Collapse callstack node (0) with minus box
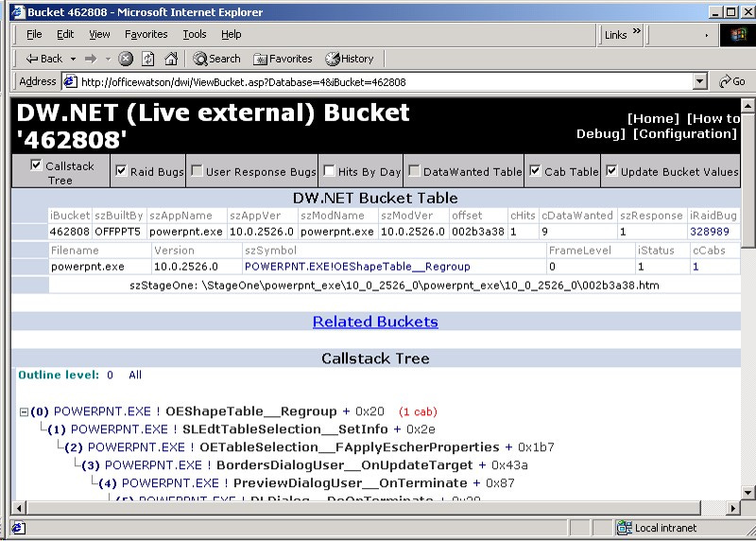The image size is (756, 541). pyautogui.click(x=24, y=411)
